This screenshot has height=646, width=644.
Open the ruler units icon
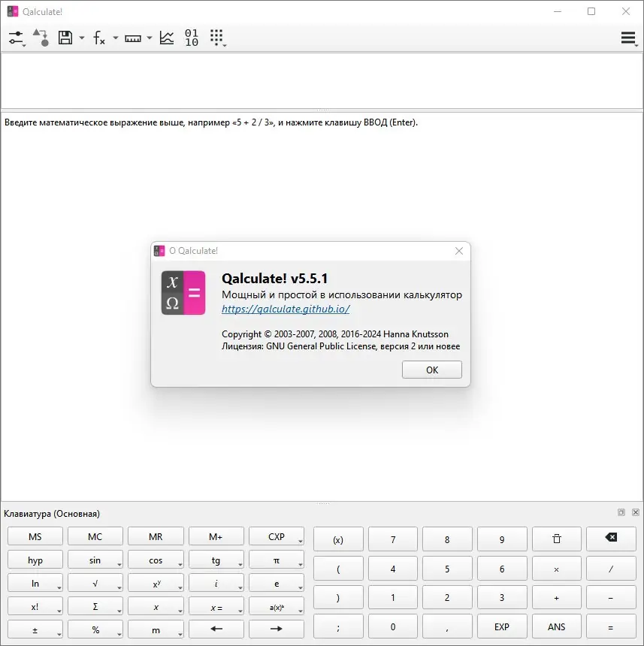(x=133, y=38)
